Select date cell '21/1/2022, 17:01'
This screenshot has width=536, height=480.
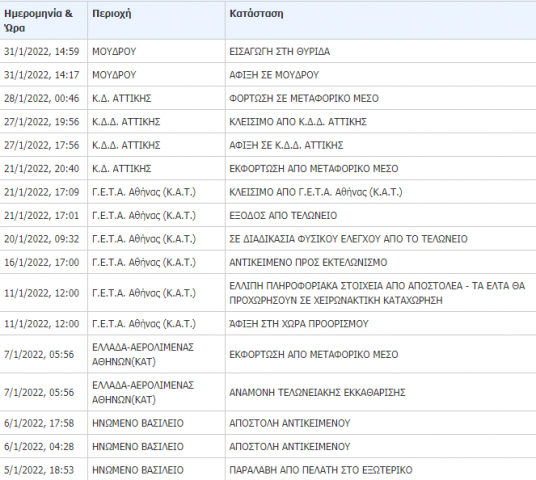[x=41, y=215]
